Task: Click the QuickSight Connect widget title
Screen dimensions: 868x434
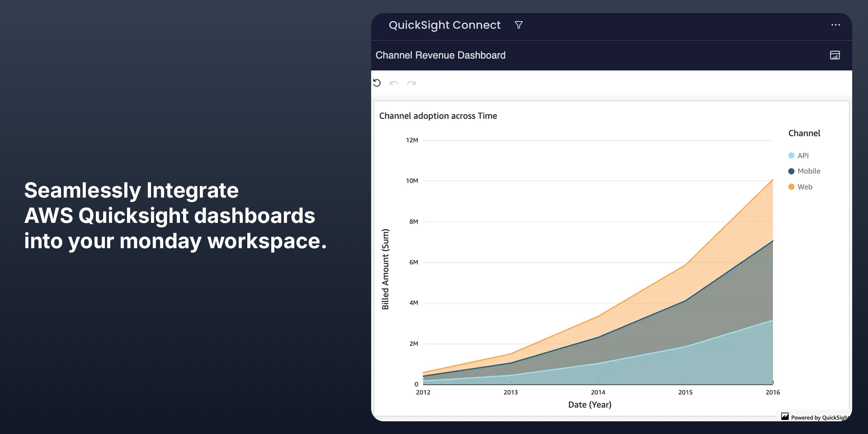Action: pos(444,25)
